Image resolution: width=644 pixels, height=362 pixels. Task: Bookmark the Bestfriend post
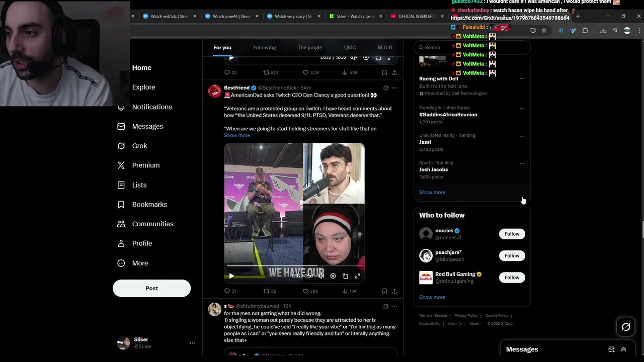384,291
